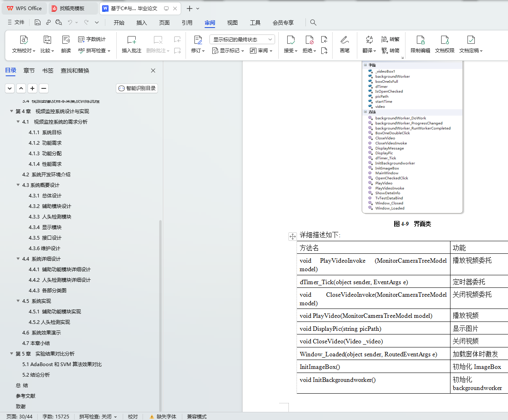Open 限制编辑 restrict editing
This screenshot has width=508, height=420.
[420, 44]
